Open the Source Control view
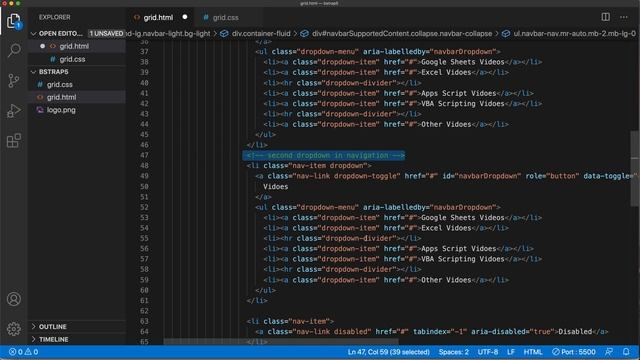The width and height of the screenshot is (640, 360). tap(14, 80)
